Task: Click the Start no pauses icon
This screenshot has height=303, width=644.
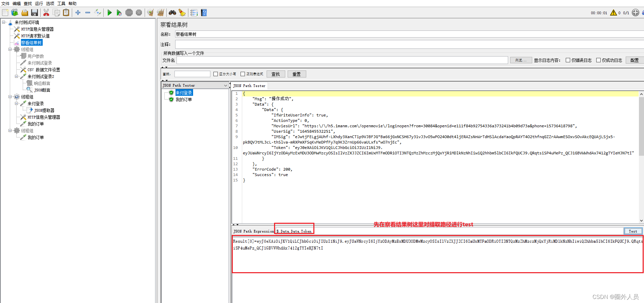Action: (x=119, y=13)
